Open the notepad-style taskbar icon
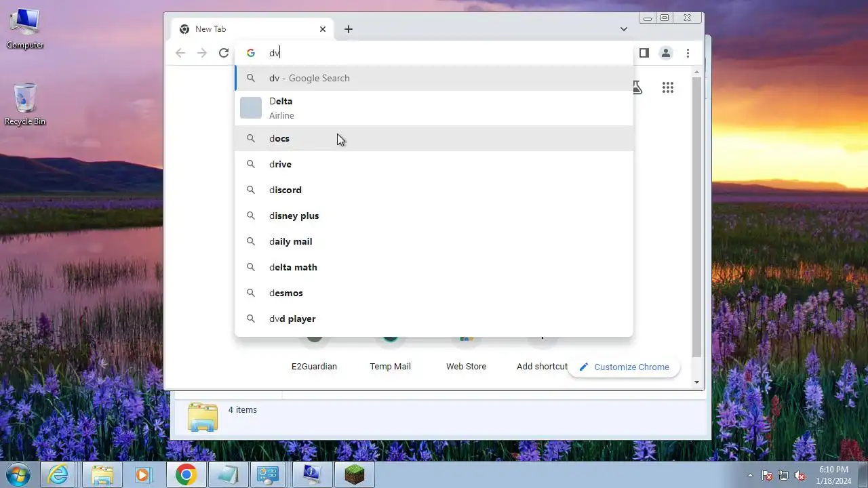Viewport: 868px width, 488px height. [x=228, y=475]
